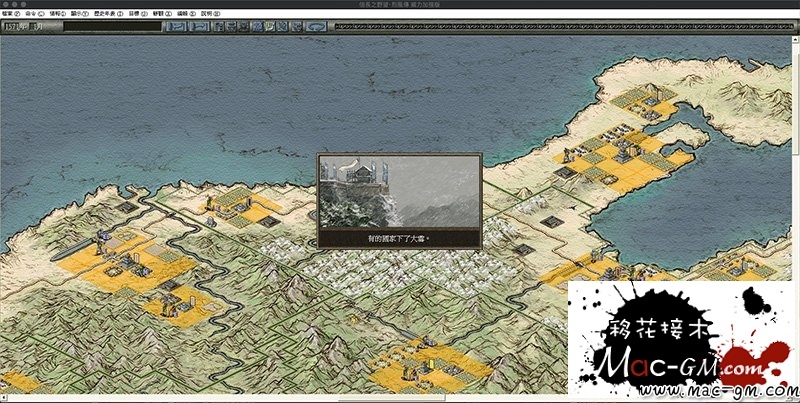Viewport: 800px width, 403px height.
Task: Open the 命令 (Command) menu
Action: [x=34, y=13]
